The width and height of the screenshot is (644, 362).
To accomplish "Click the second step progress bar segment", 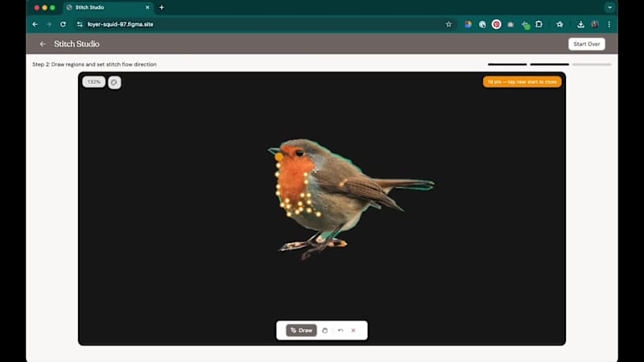I will [550, 64].
